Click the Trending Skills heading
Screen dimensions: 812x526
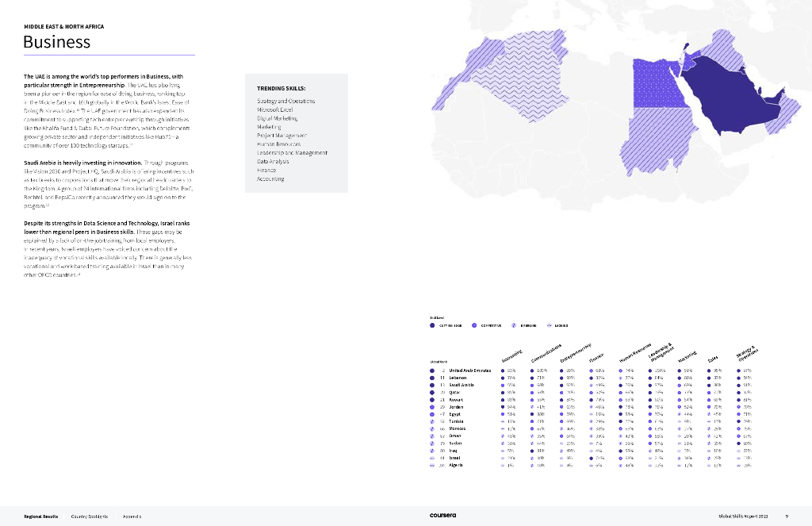(282, 89)
